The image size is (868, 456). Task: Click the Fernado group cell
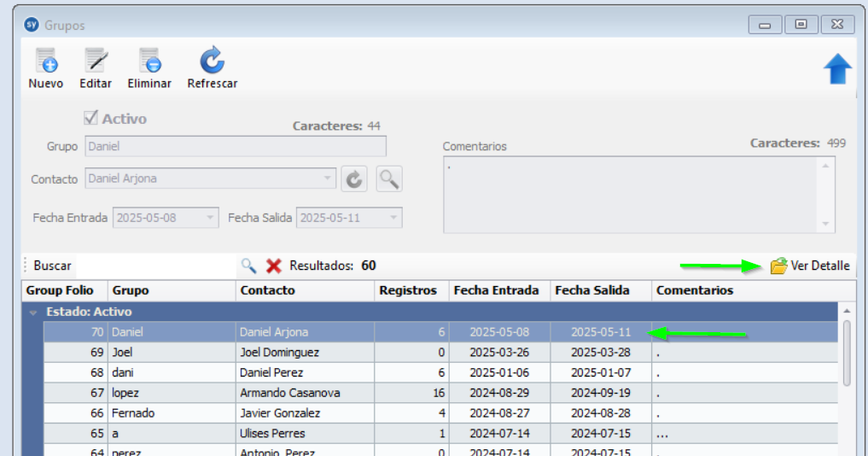172,413
